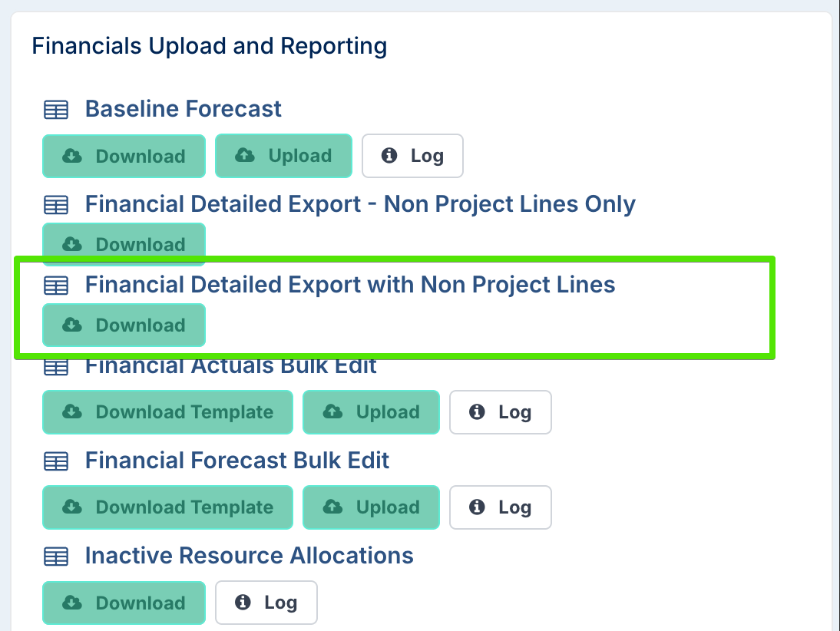Click table icon beside Non Project Lines Only
Screen dimensions: 840x631
point(55,205)
